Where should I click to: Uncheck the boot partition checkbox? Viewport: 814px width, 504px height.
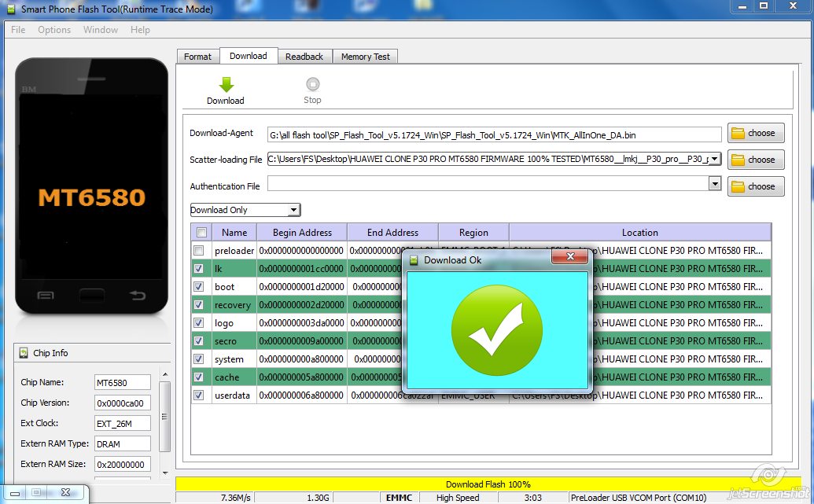tap(198, 286)
